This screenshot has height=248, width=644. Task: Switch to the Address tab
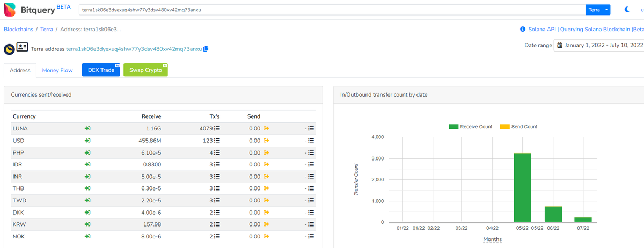tap(20, 70)
